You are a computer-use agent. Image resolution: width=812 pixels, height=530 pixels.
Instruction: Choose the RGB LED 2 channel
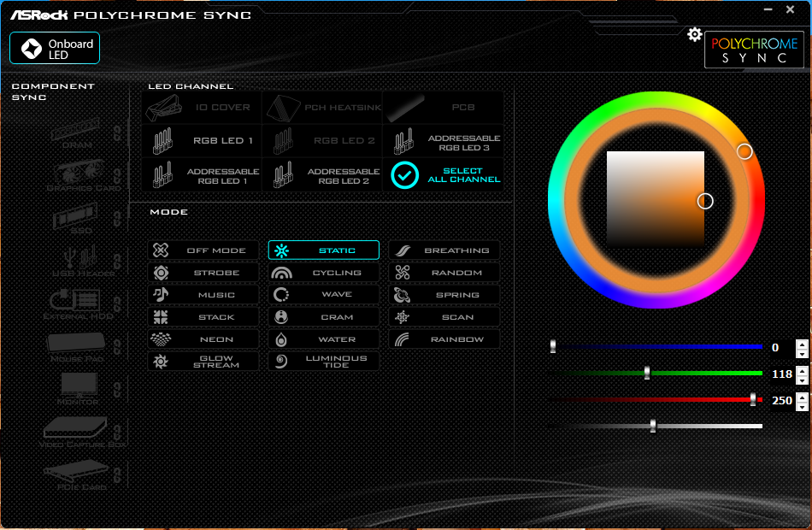(x=322, y=141)
